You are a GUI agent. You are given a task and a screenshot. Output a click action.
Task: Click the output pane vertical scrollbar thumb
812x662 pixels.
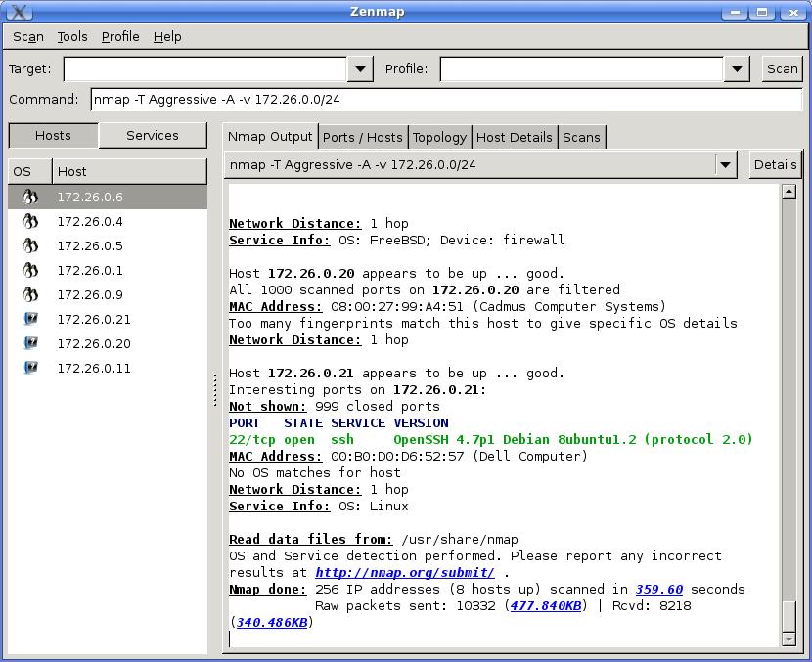point(789,615)
